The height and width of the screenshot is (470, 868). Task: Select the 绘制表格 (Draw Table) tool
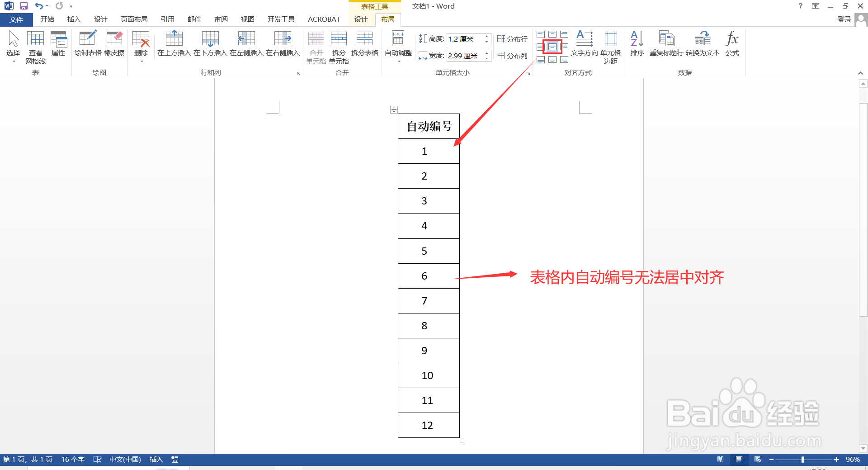[x=87, y=45]
